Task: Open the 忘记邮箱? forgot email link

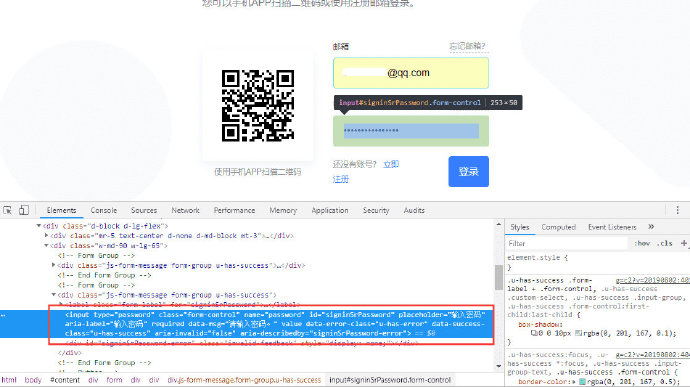Action: point(467,46)
